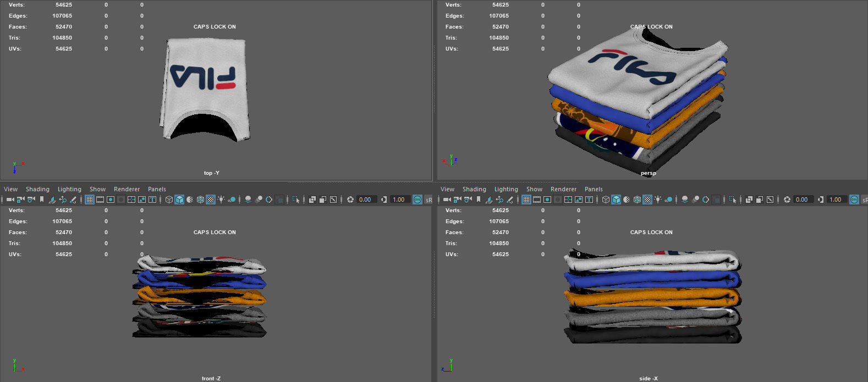Click X-Ray icon in side panel toolbar
This screenshot has width=868, height=382.
point(749,200)
